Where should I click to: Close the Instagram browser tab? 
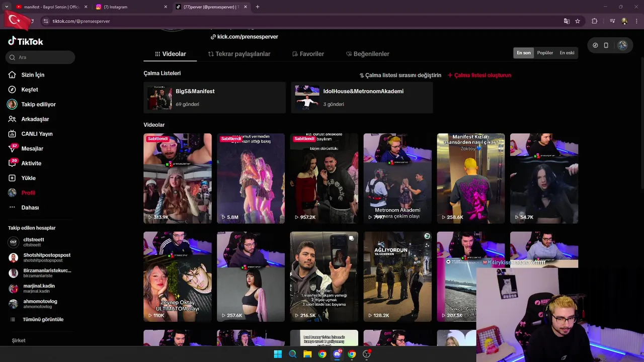click(166, 7)
